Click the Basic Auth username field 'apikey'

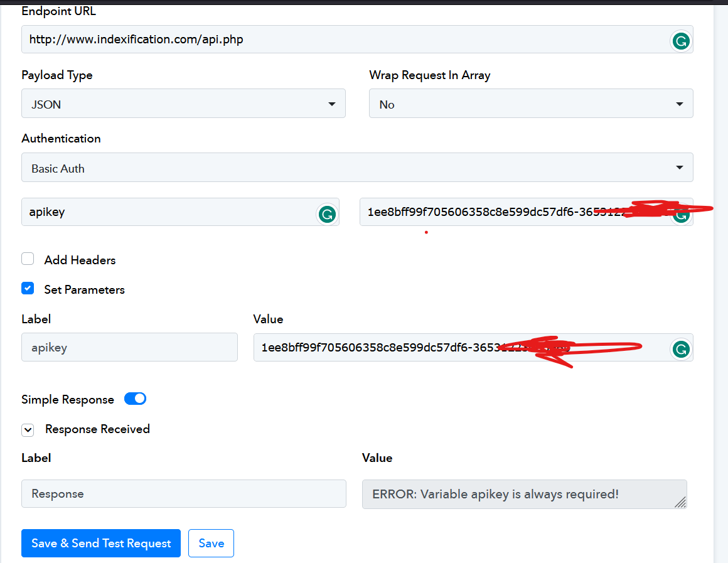180,212
